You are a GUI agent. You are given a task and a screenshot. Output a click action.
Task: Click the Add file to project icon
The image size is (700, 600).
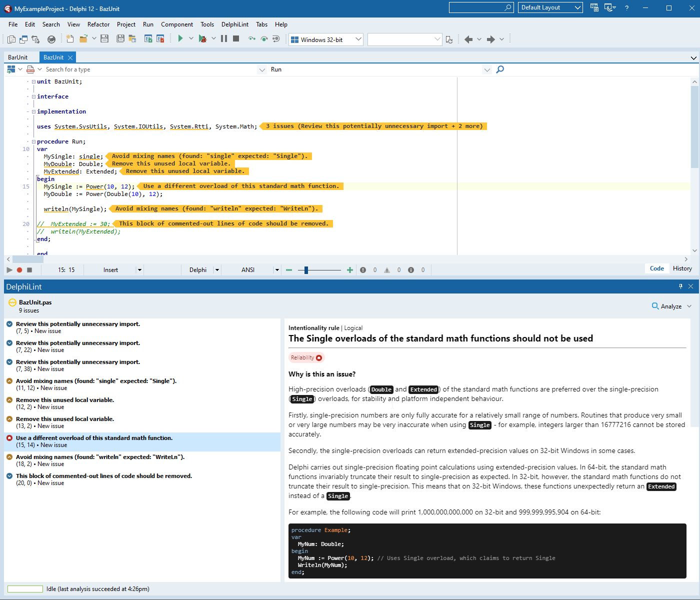148,39
